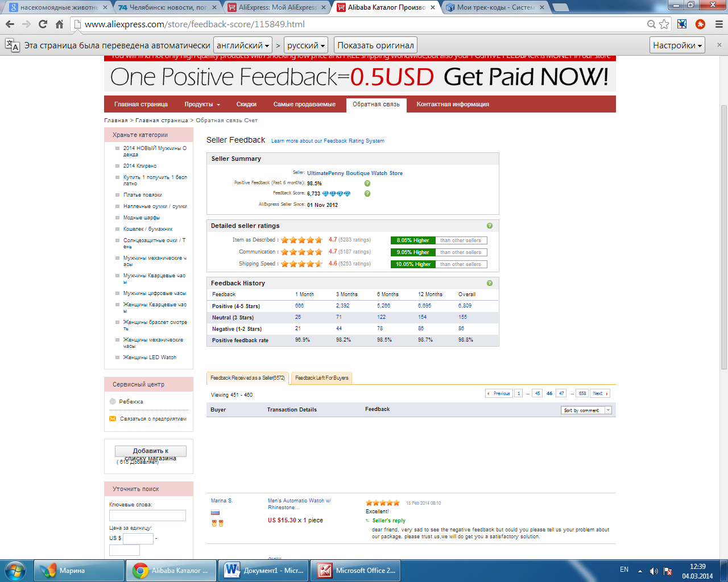Viewport: 728px width, 582px height.
Task: Click the blue extension icon beside the bookmark star
Action: [x=682, y=24]
